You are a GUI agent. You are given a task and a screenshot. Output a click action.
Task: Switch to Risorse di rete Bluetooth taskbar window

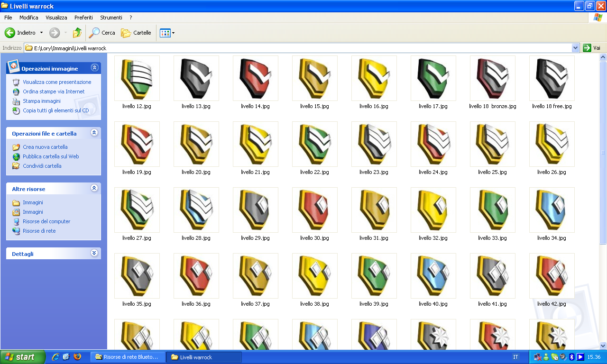[128, 357]
